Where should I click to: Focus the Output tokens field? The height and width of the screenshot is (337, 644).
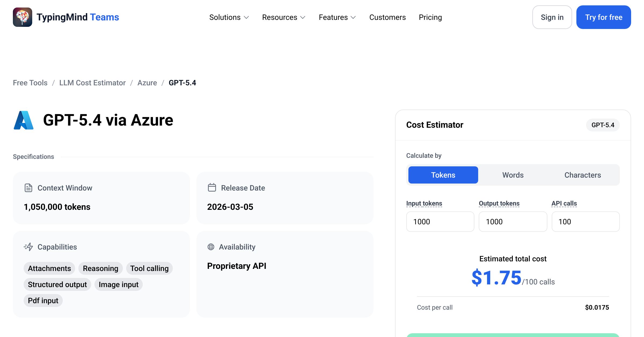coord(513,222)
